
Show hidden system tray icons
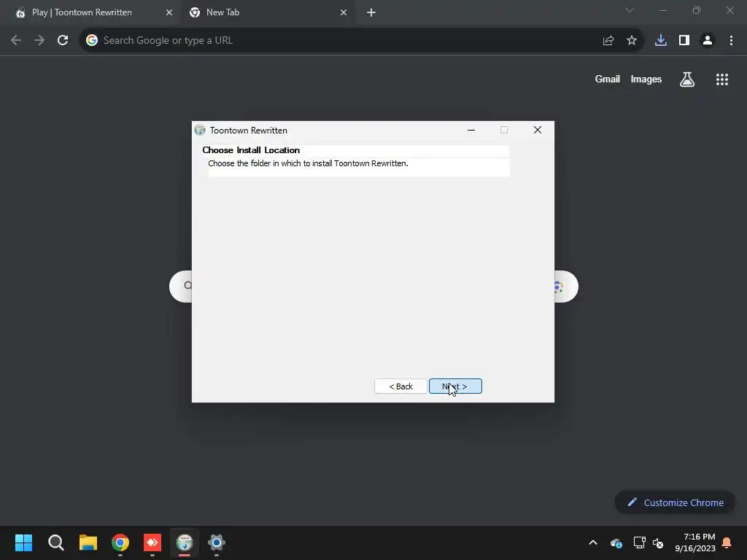point(593,542)
